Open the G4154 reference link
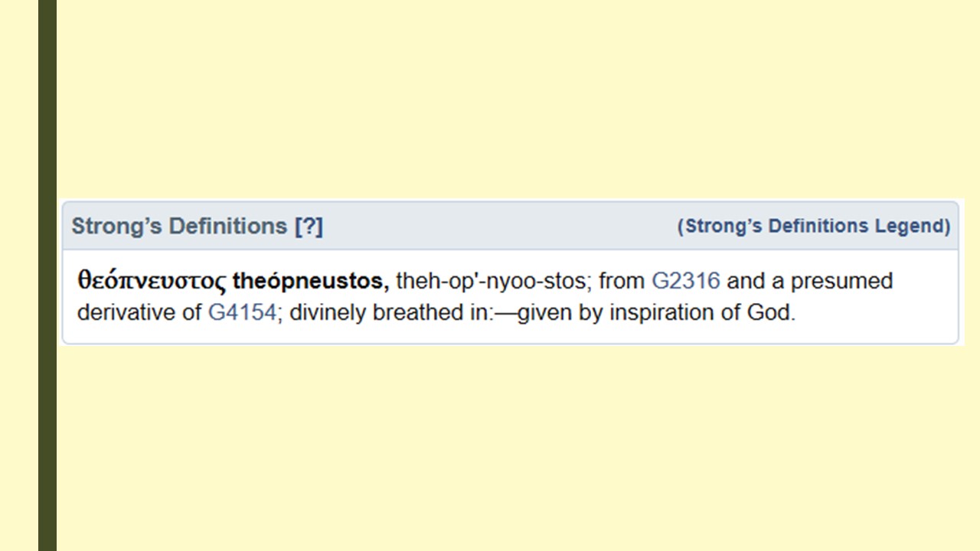The height and width of the screenshot is (551, 980). click(x=241, y=313)
